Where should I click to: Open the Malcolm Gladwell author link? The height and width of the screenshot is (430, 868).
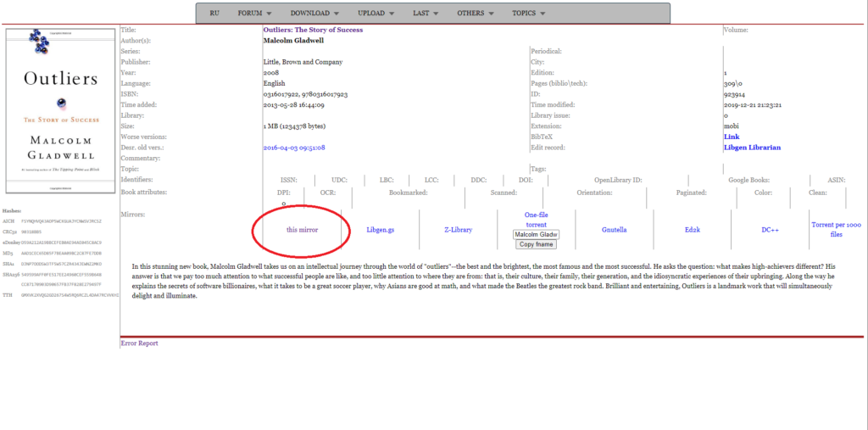[293, 41]
